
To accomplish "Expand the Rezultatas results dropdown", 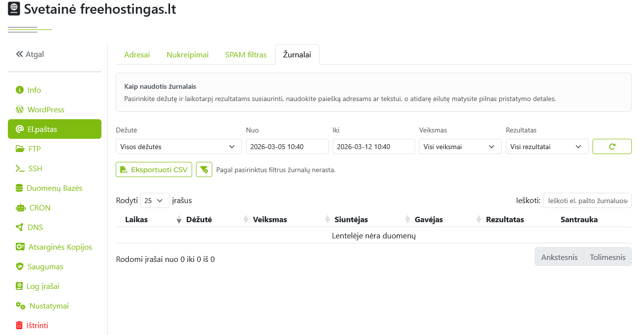I will (x=546, y=146).
